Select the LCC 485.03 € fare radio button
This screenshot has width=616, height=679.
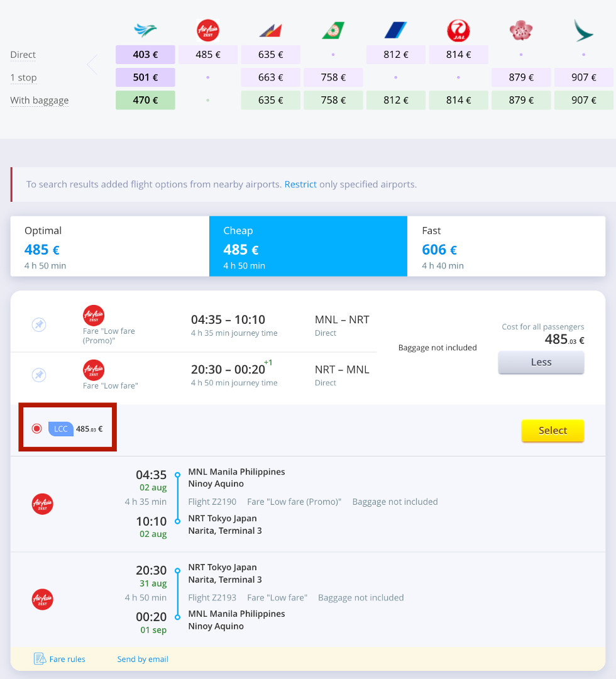click(x=37, y=429)
